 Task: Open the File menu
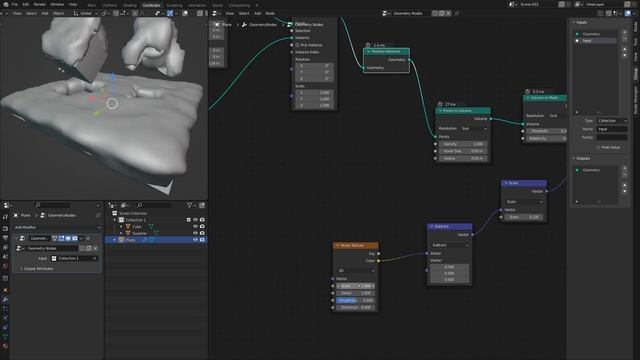click(15, 4)
